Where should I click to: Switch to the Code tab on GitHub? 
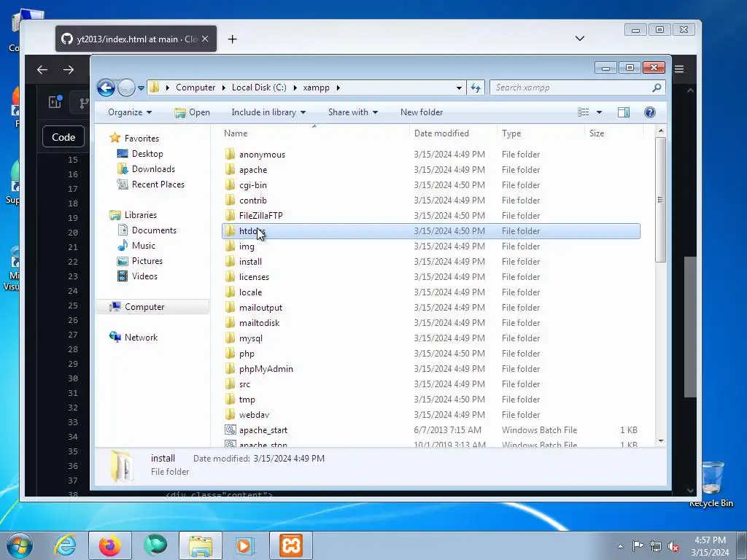tap(63, 137)
